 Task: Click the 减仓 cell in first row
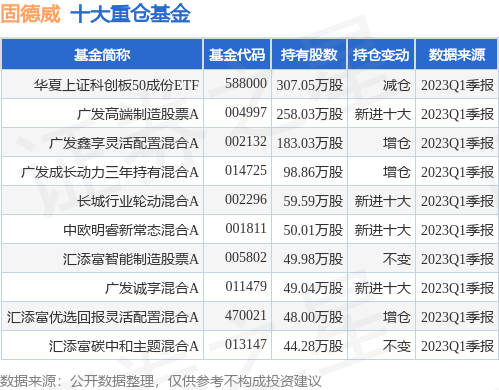(396, 85)
